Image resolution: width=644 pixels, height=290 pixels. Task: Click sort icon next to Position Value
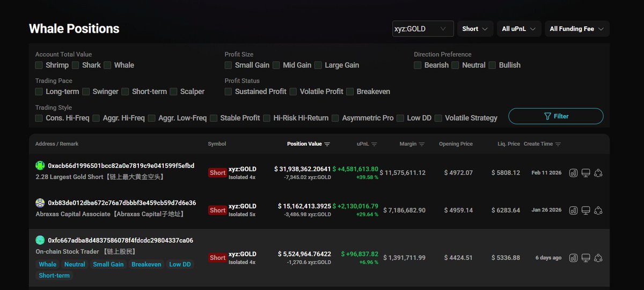[x=327, y=144]
